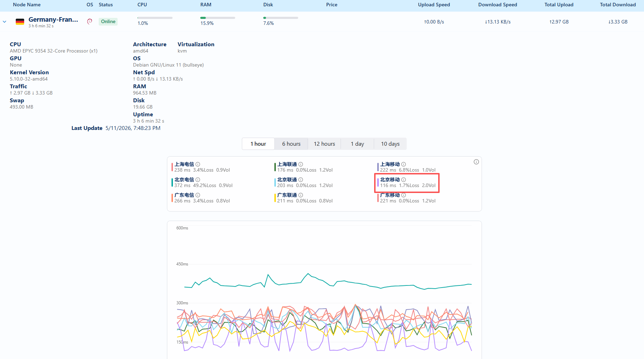Sort by Download Speed column header
This screenshot has width=644, height=359.
pyautogui.click(x=498, y=5)
